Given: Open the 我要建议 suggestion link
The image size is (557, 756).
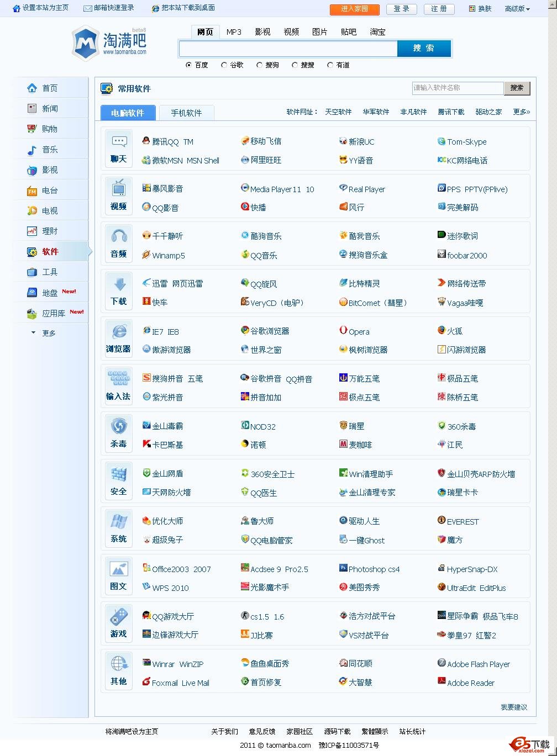Looking at the screenshot, I should tap(514, 707).
